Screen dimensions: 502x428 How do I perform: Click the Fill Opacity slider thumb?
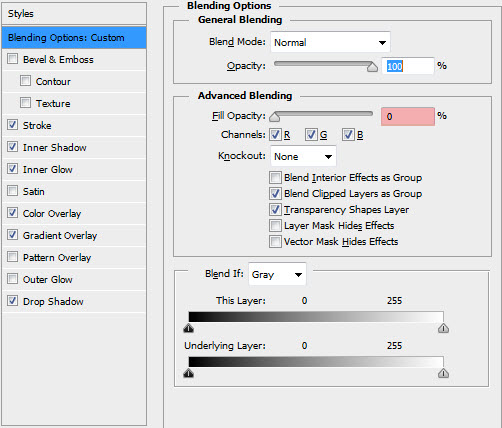(x=275, y=117)
